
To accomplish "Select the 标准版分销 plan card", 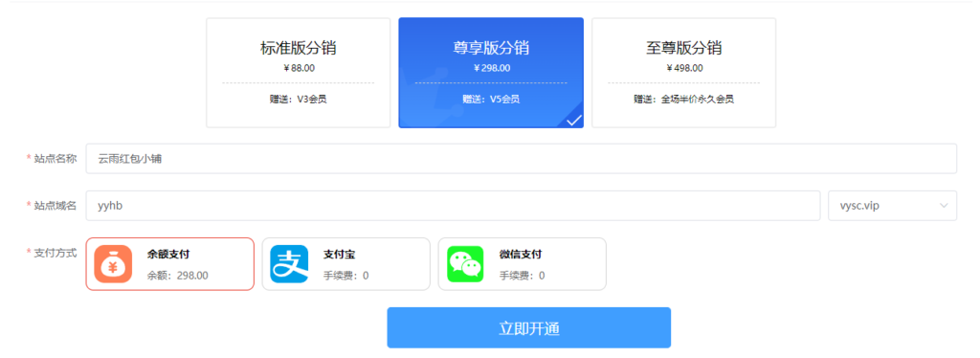I will tap(299, 73).
